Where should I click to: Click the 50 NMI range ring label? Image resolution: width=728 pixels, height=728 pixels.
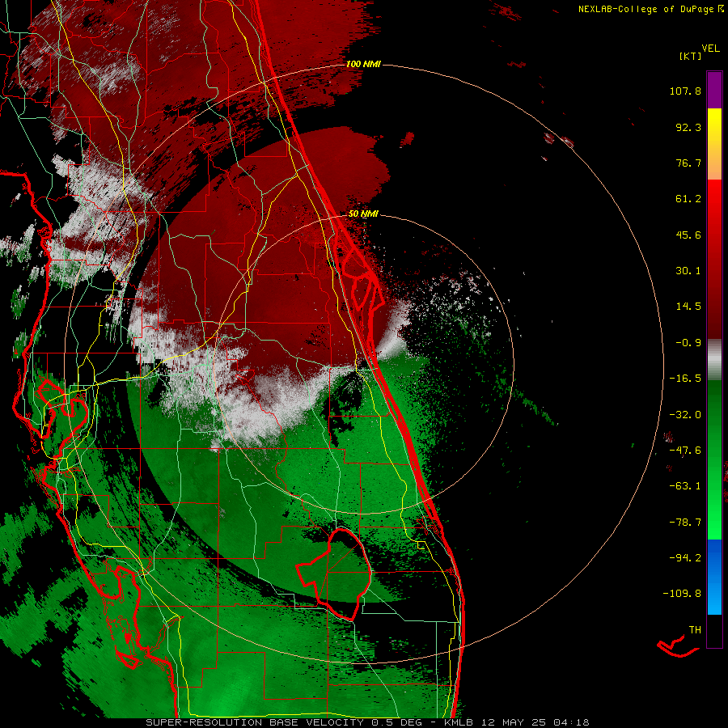click(x=363, y=214)
